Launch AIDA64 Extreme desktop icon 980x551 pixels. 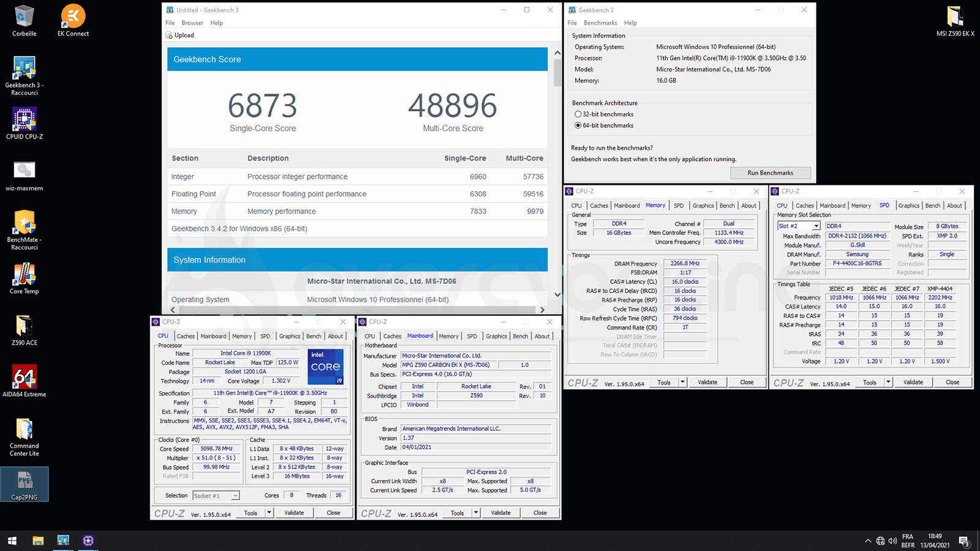[x=24, y=381]
